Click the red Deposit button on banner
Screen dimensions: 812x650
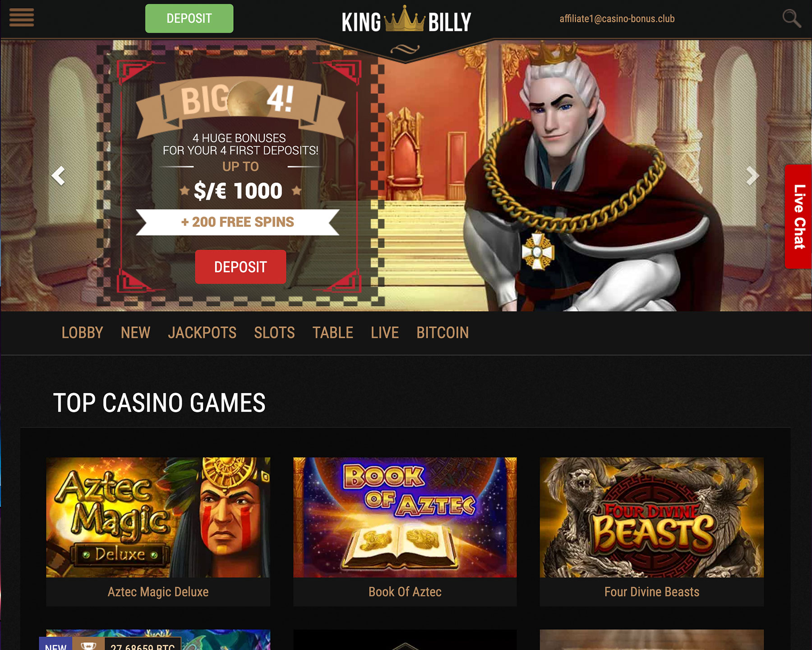[x=240, y=267]
